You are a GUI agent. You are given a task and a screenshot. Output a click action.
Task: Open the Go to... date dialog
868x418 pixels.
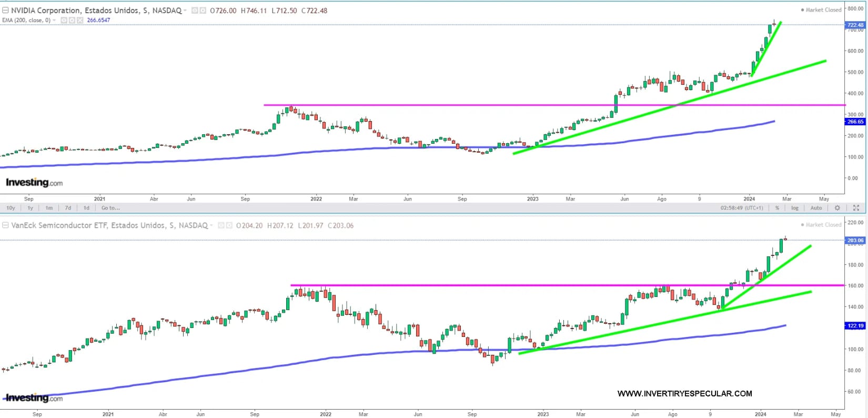point(110,208)
